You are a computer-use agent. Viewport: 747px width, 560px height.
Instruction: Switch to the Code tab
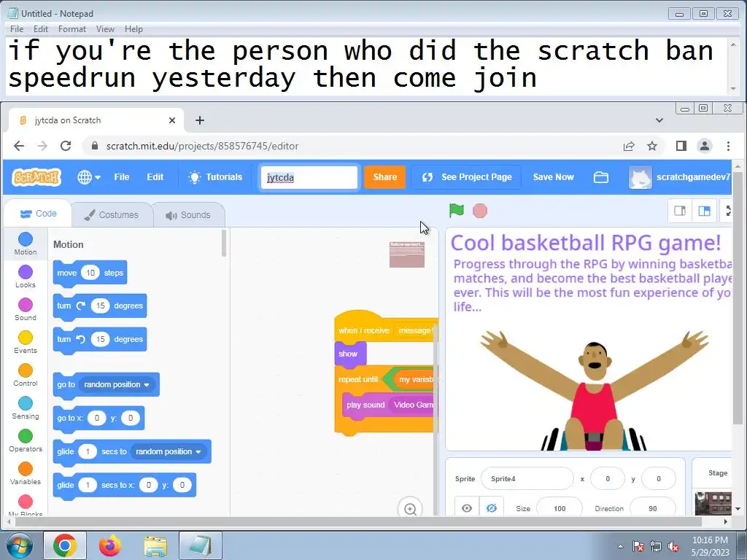click(39, 214)
